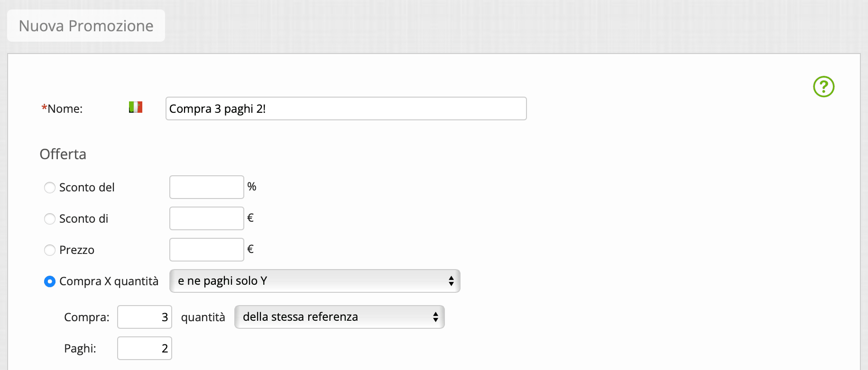Click the Paghi field showing 2
The image size is (868, 370).
click(x=145, y=348)
